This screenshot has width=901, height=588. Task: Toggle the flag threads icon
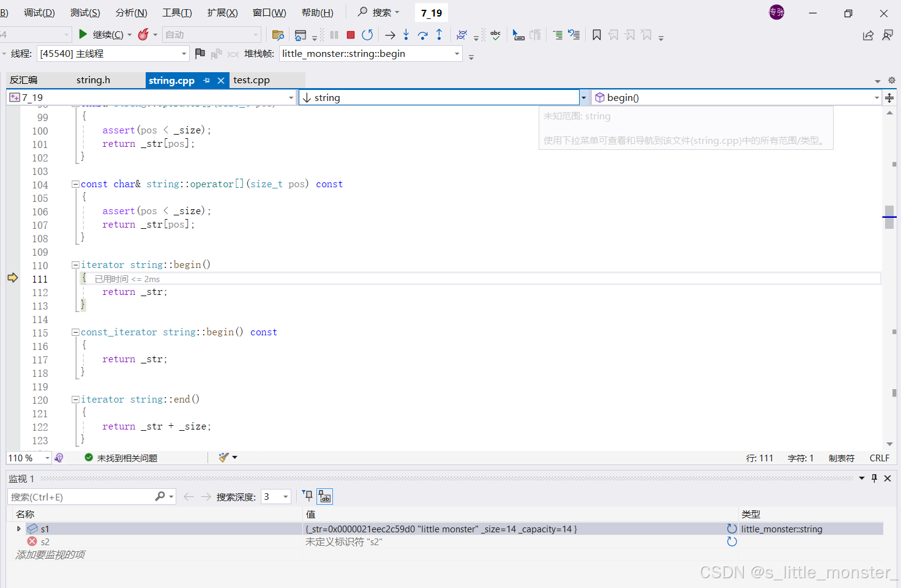pyautogui.click(x=200, y=54)
